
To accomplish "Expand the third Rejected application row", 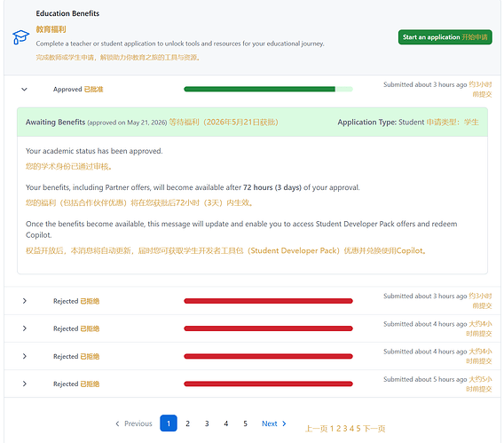I will pyautogui.click(x=25, y=356).
